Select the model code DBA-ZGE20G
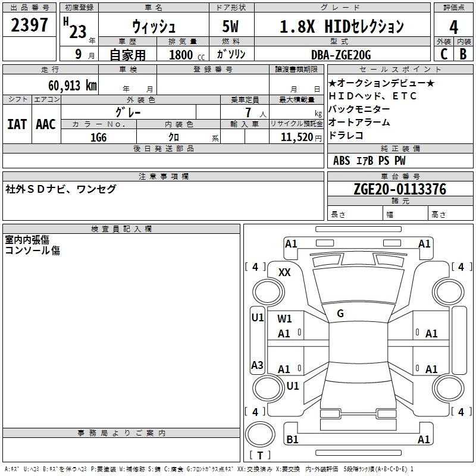The width and height of the screenshot is (476, 476). pyautogui.click(x=340, y=55)
